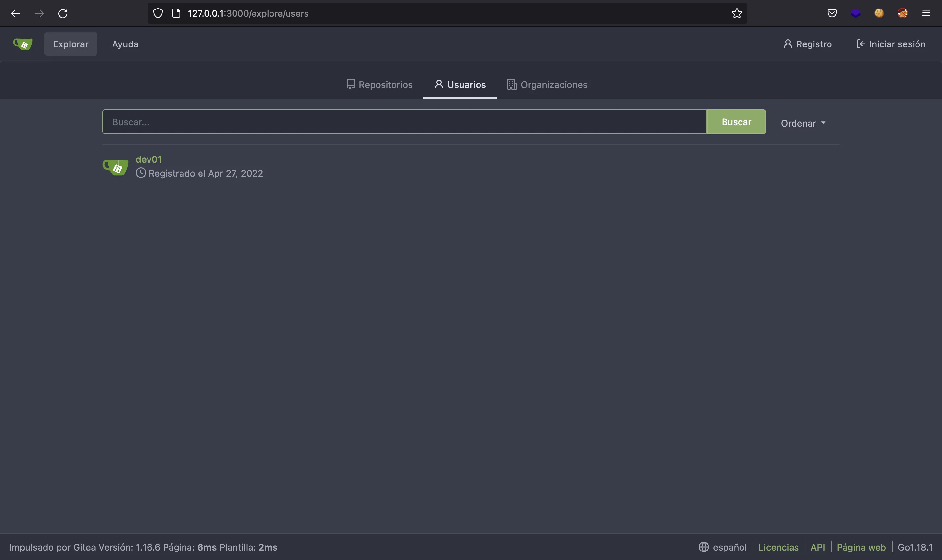Open the purple extension icon
The height and width of the screenshot is (560, 942).
click(856, 14)
